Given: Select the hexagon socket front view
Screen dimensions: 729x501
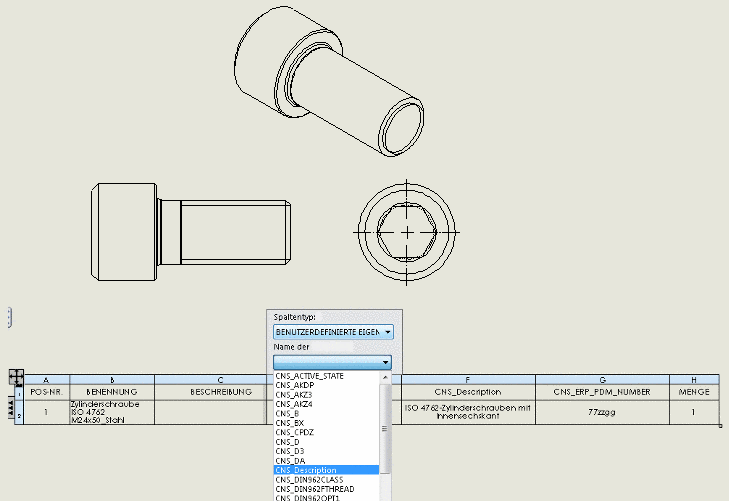Looking at the screenshot, I should (407, 232).
